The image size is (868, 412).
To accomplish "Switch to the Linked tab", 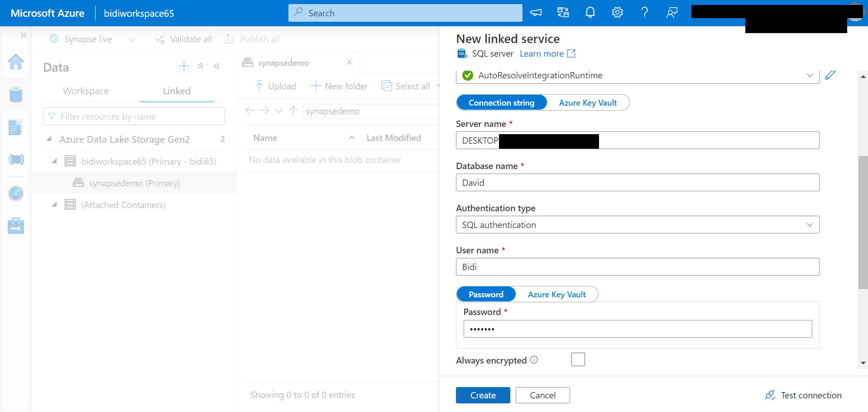I will [177, 91].
